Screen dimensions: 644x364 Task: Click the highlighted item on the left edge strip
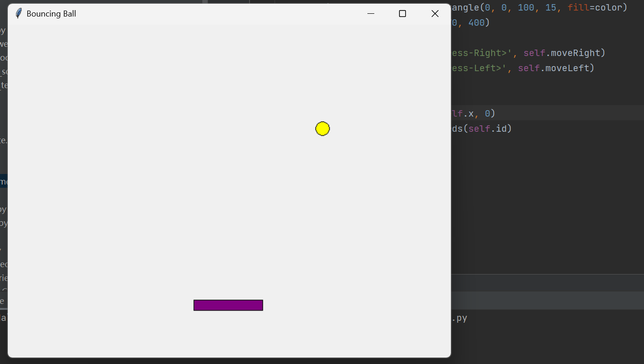point(3,181)
